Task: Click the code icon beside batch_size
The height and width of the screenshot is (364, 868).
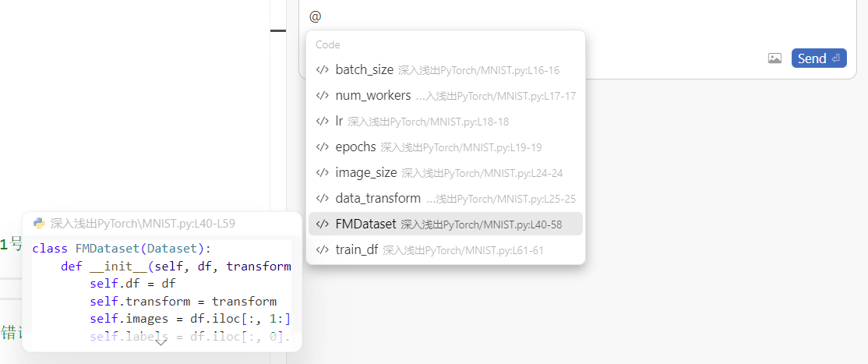Action: pyautogui.click(x=323, y=70)
